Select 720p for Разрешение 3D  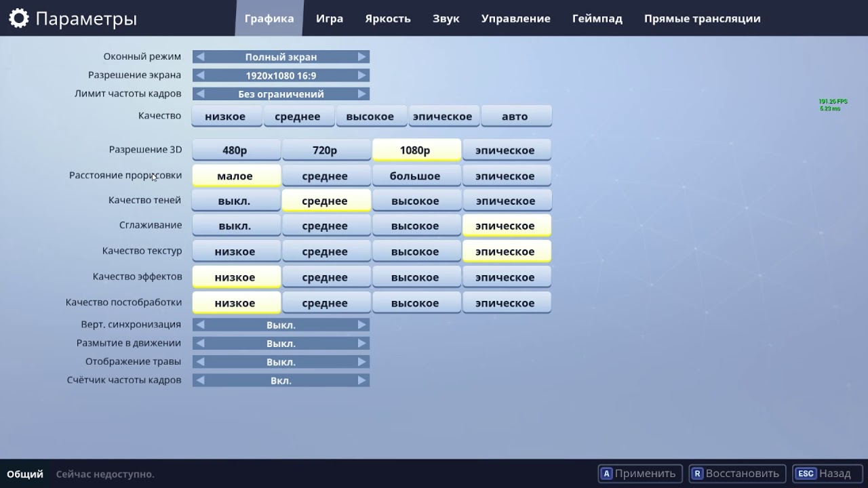point(325,150)
